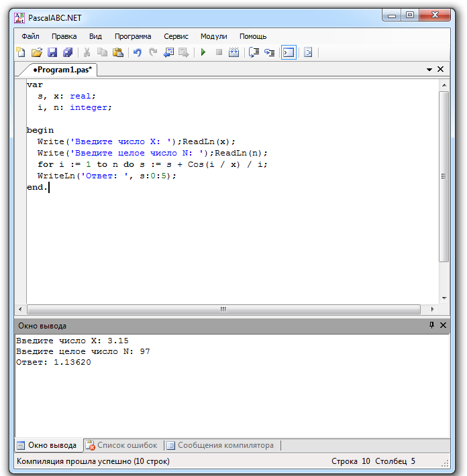Open the Сервис menu
This screenshot has width=467, height=476.
click(176, 36)
